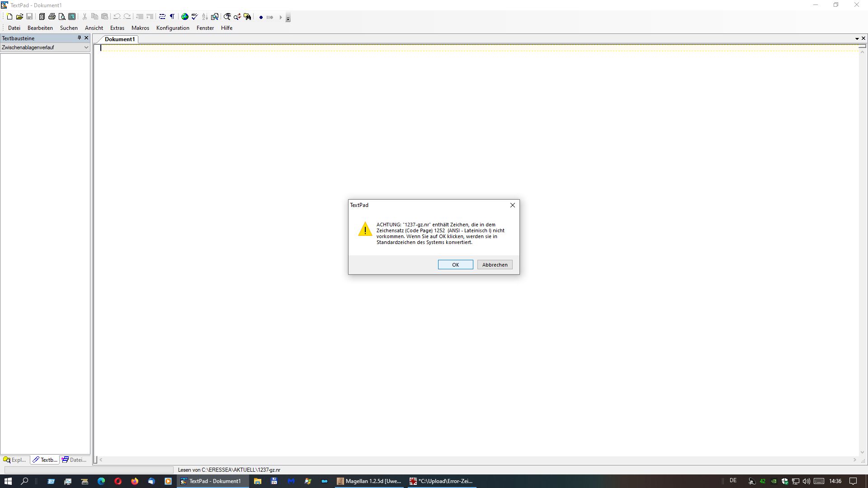Image resolution: width=868 pixels, height=488 pixels.
Task: Toggle visible paragraph marks icon
Action: click(172, 17)
